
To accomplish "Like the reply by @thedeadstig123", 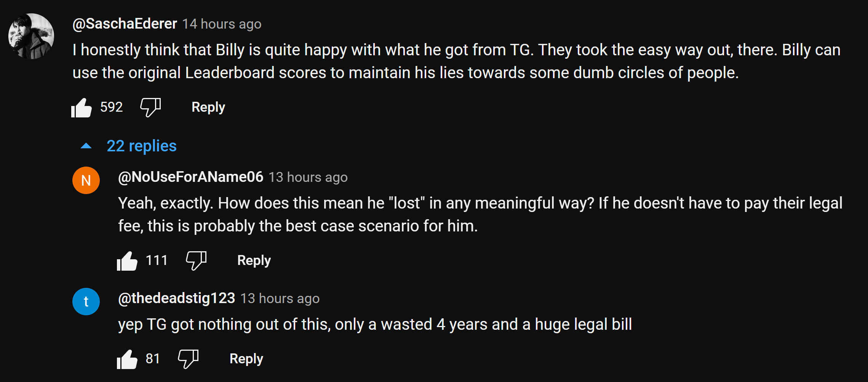I will point(127,360).
